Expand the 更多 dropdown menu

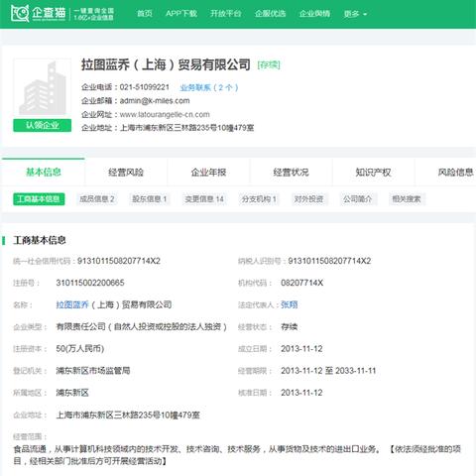point(355,14)
